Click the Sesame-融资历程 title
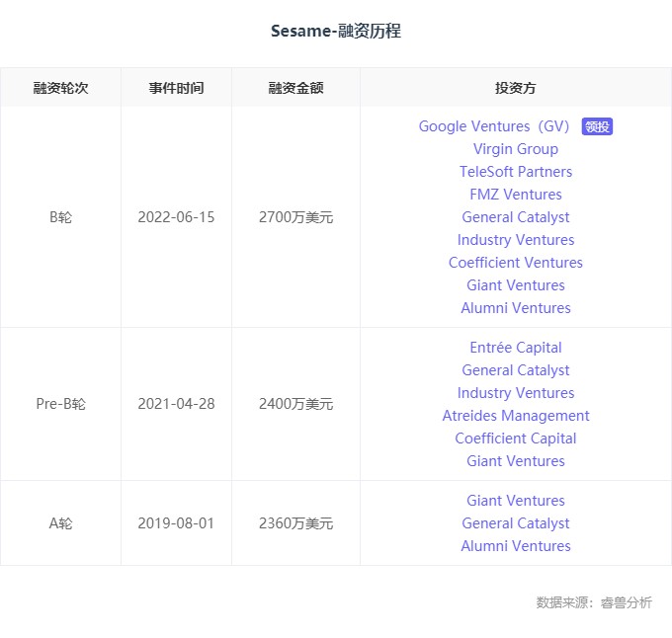This screenshot has height=638, width=672. point(336,31)
